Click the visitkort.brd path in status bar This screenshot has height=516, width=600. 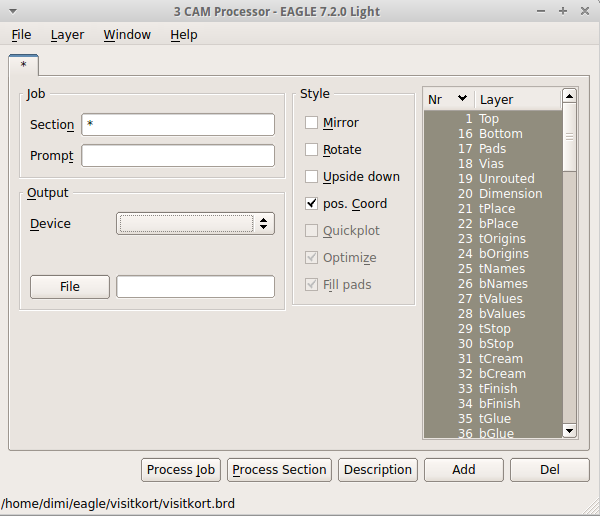[118, 504]
